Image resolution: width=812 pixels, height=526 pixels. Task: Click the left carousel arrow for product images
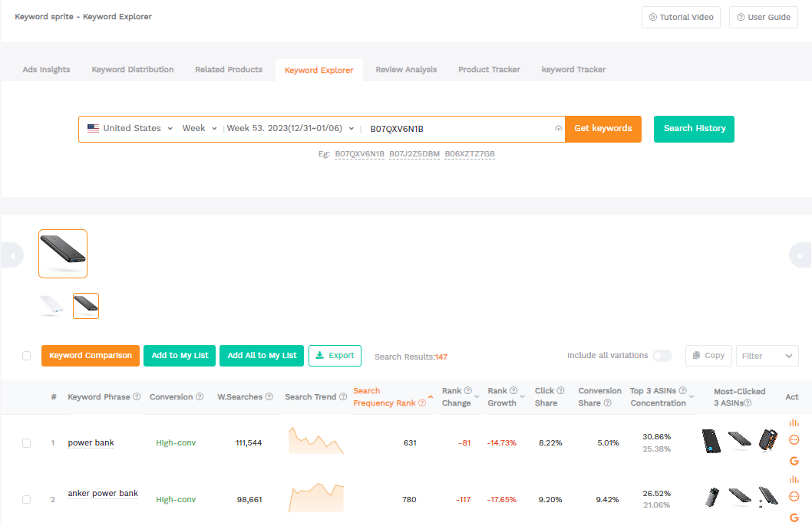[x=12, y=255]
